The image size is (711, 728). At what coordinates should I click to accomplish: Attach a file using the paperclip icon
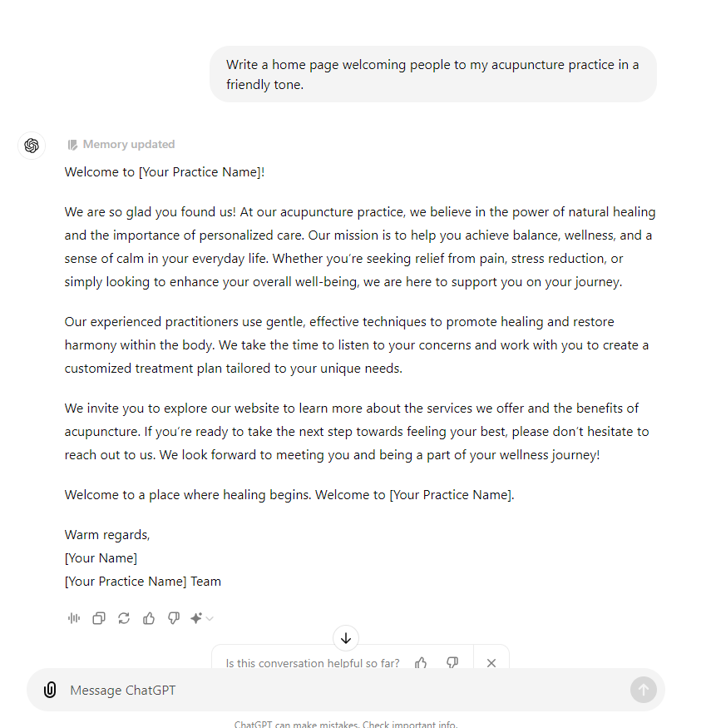[x=50, y=690]
